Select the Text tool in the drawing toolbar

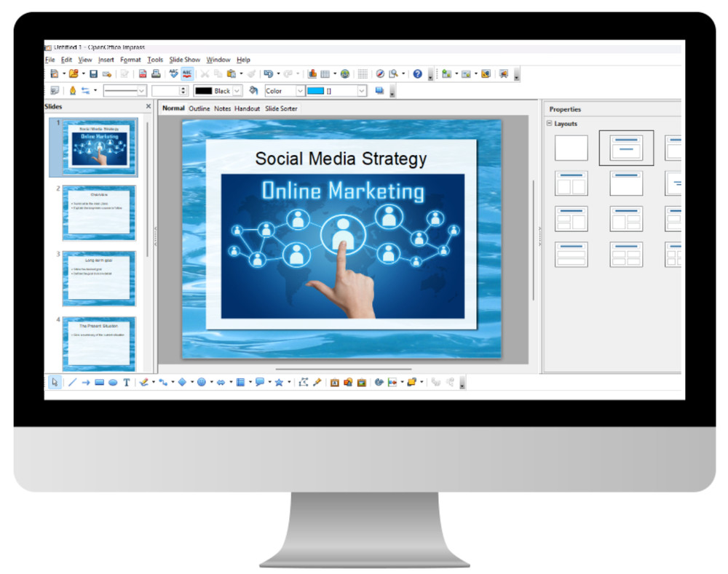127,382
